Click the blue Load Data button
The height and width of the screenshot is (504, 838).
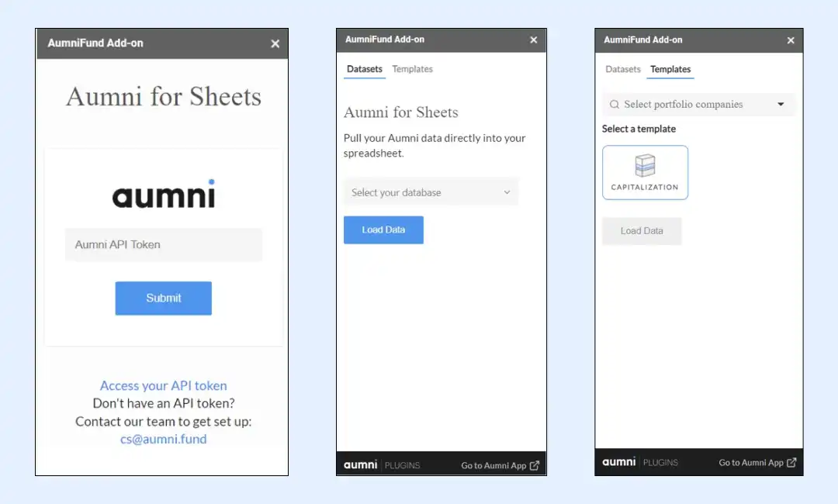[x=384, y=230]
